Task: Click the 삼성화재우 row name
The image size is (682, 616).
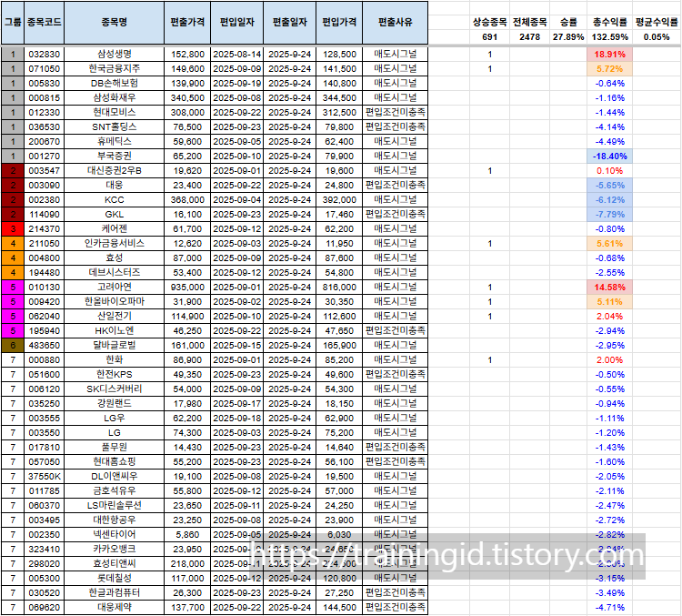Action: pos(115,98)
